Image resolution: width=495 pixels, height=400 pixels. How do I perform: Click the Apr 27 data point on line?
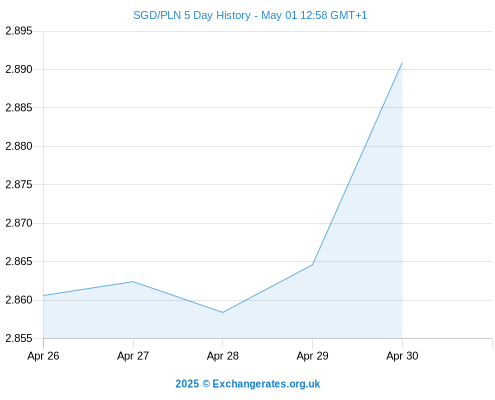click(133, 282)
